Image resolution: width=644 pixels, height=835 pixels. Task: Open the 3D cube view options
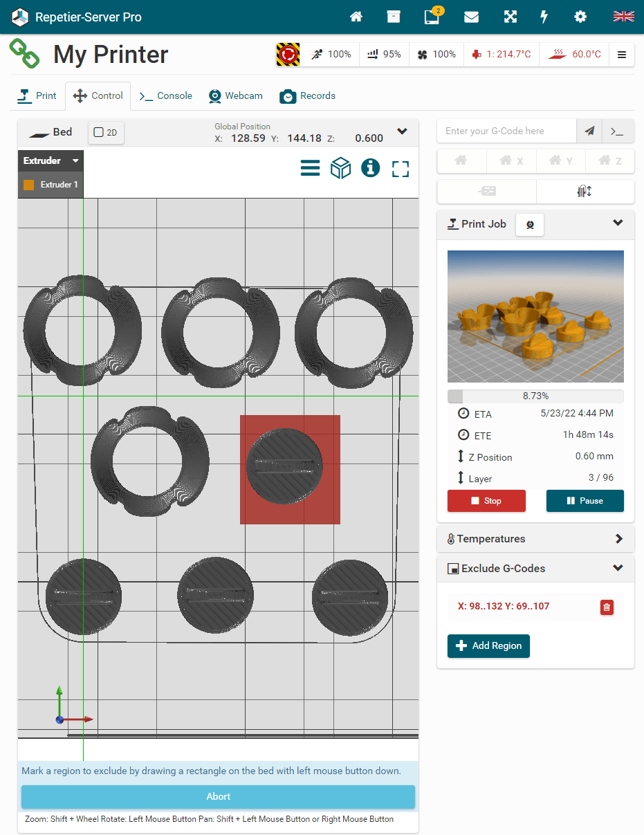340,168
